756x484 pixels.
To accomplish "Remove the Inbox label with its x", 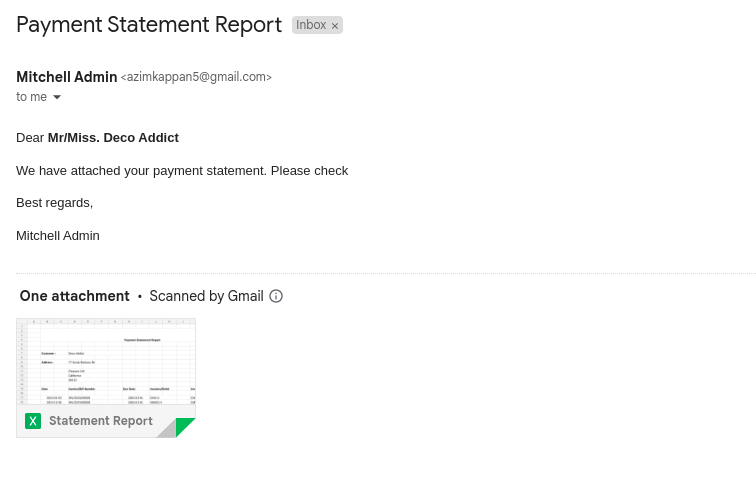I will pyautogui.click(x=335, y=26).
